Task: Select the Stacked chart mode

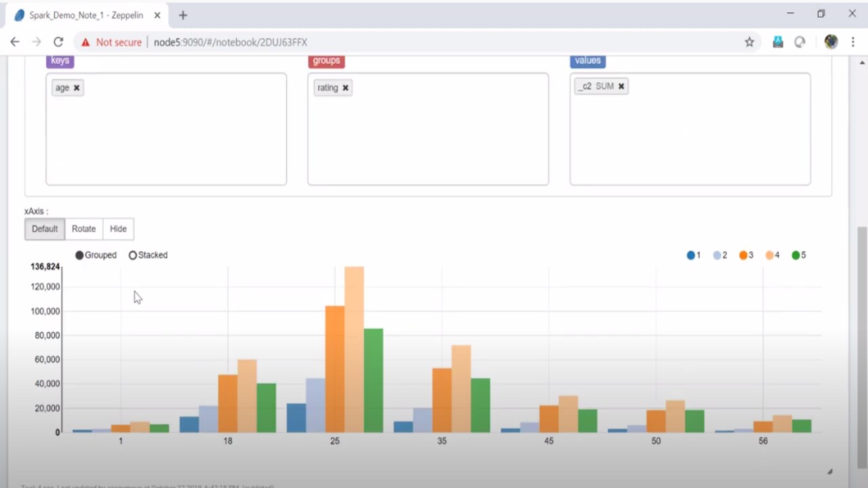Action: click(148, 256)
